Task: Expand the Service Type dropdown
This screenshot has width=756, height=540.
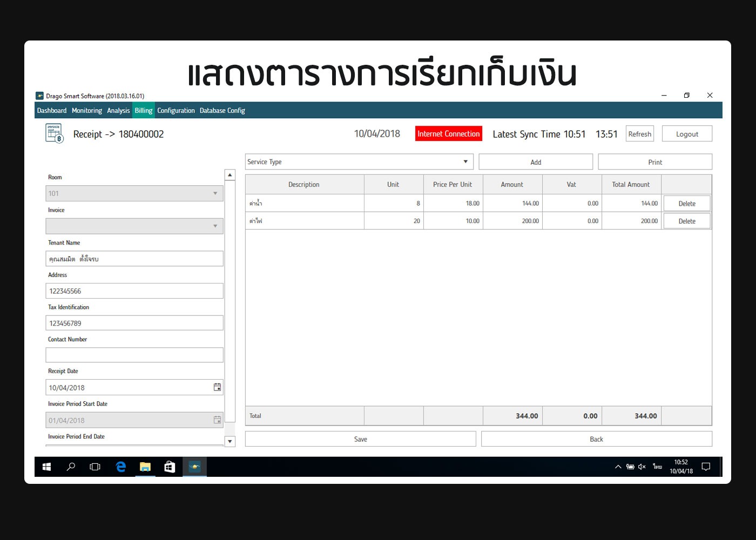Action: pyautogui.click(x=359, y=162)
